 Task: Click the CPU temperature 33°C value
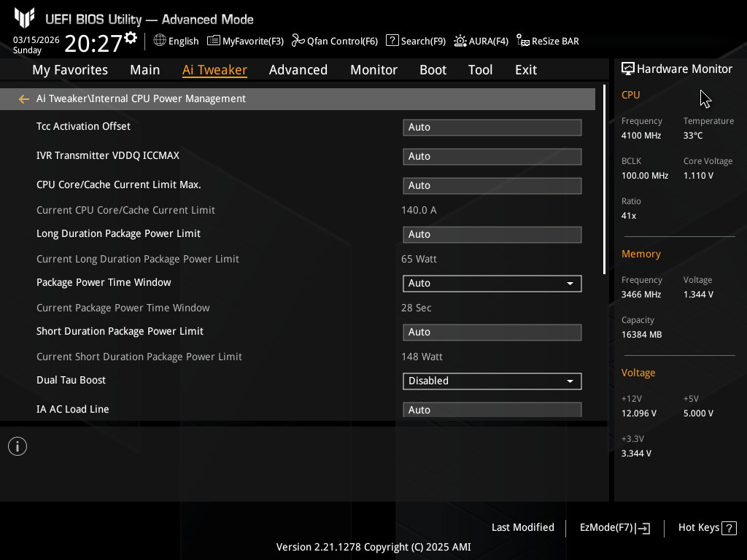[x=693, y=136]
